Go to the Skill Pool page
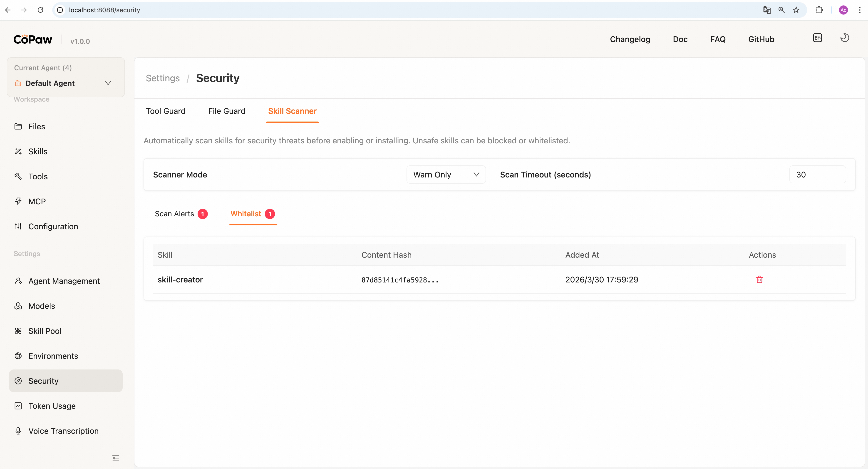 click(45, 331)
